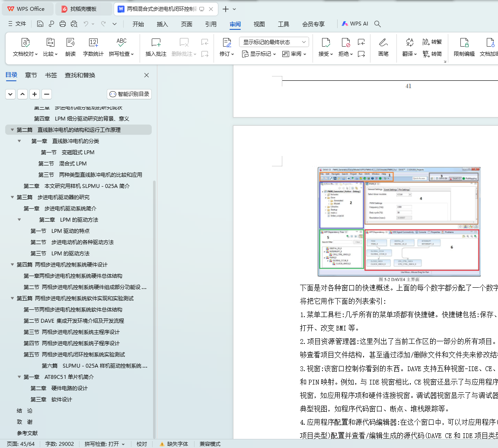Run 拼写检查 spell check
The image size is (498, 448).
[x=121, y=48]
